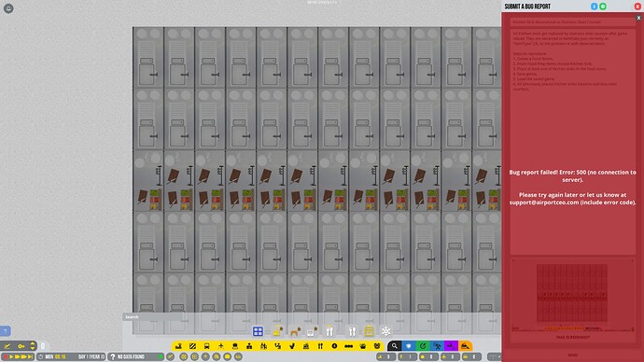Open the magnifier search tab in black
The image size is (644, 362).
394,346
